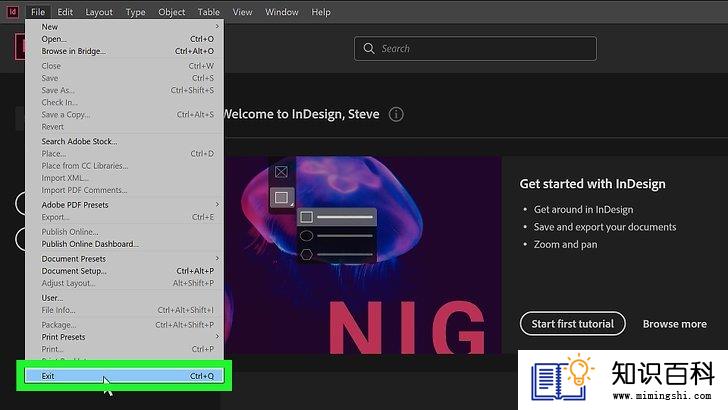Open the Browse more link
This screenshot has height=410, width=728.
pos(675,324)
